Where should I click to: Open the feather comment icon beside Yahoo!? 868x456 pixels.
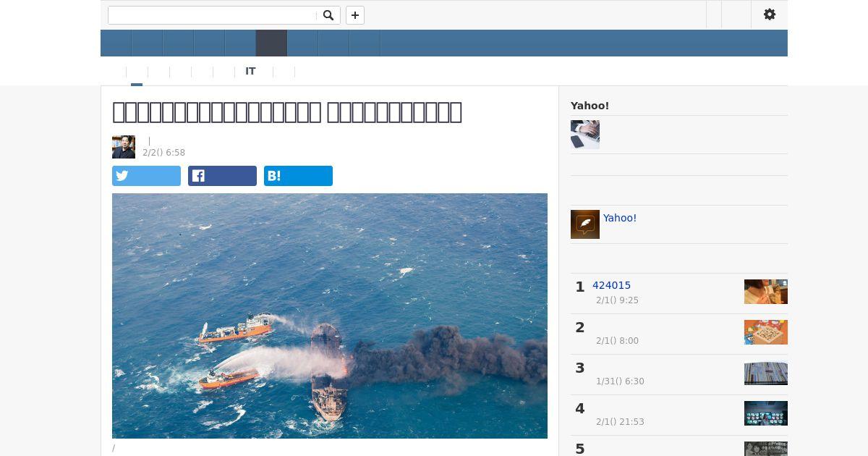pyautogui.click(x=585, y=224)
